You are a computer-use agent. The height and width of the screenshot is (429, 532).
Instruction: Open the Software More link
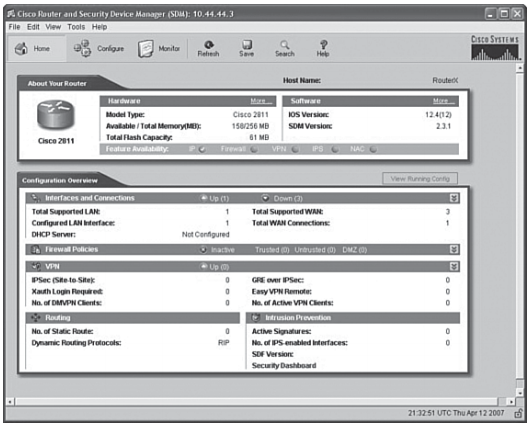(x=443, y=101)
